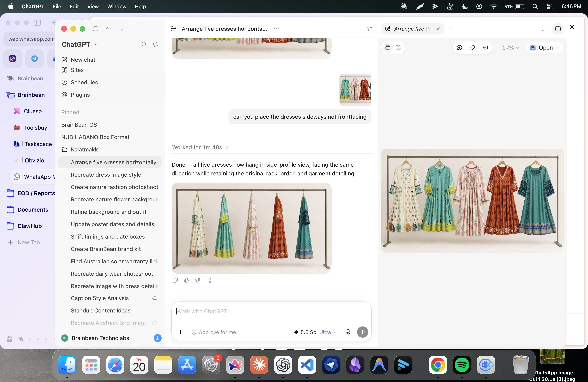
Task: Open the Window menu in menu bar
Action: [x=117, y=7]
